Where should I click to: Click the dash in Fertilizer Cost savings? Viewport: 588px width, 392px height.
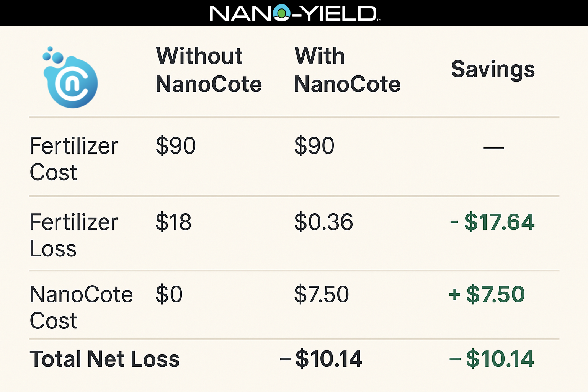(x=494, y=148)
